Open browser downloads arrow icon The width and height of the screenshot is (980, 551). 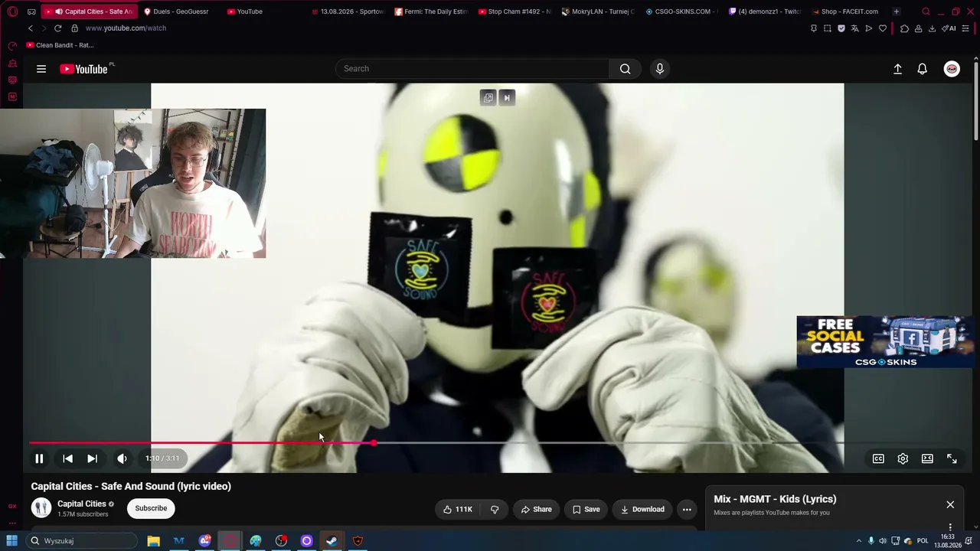point(932,28)
